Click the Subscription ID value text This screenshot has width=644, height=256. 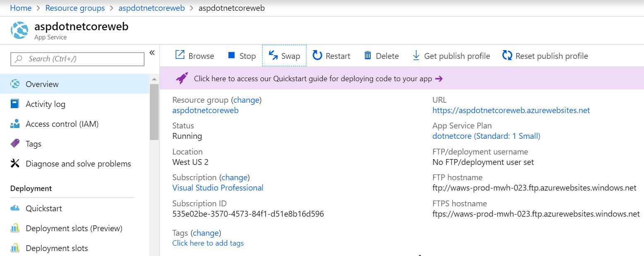pos(248,214)
